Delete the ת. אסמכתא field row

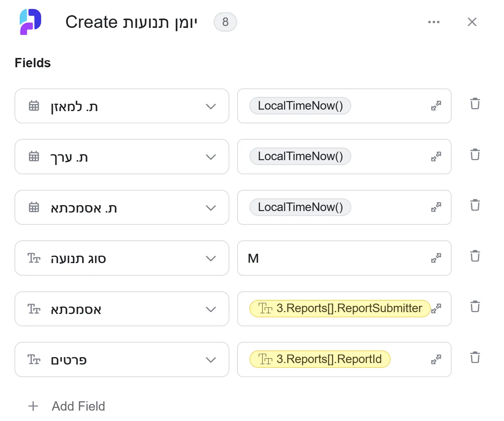pyautogui.click(x=475, y=205)
